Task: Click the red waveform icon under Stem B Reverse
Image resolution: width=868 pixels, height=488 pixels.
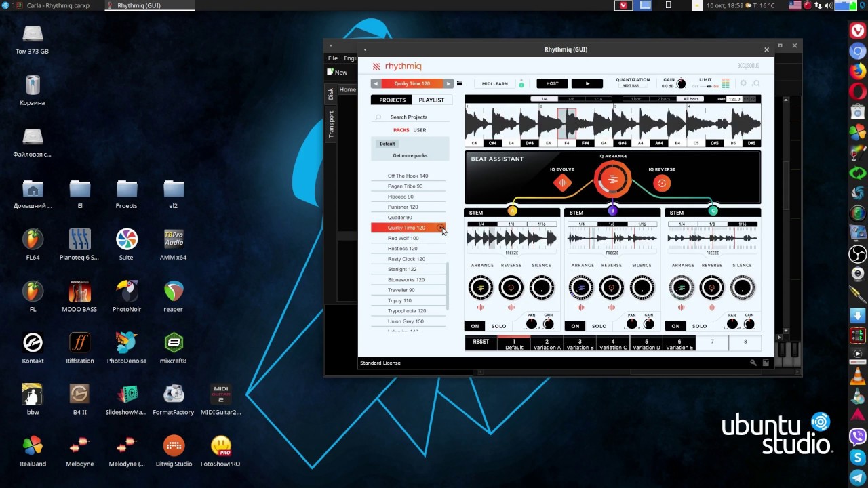Action: (x=612, y=308)
